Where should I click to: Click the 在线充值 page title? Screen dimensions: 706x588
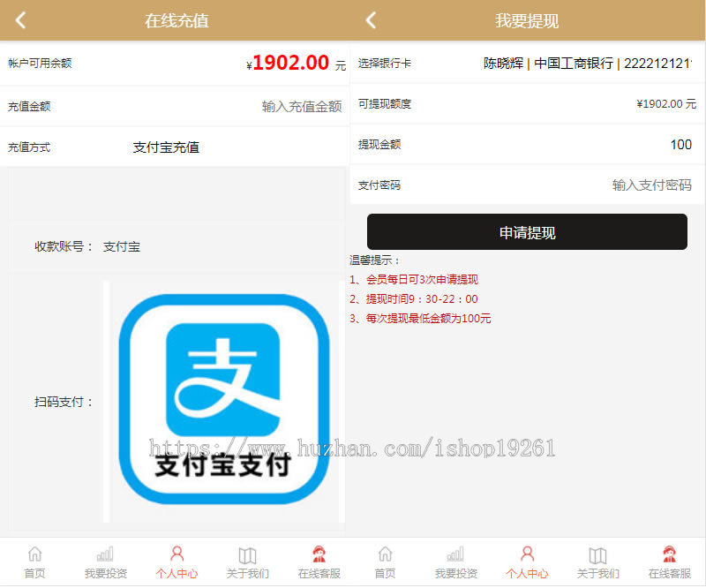(x=176, y=20)
